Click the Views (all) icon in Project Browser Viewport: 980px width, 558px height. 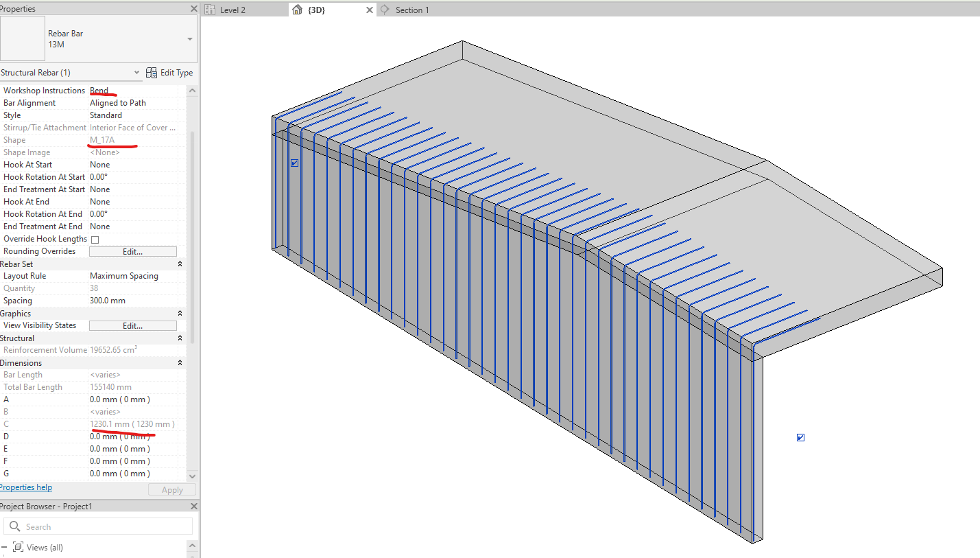coord(19,547)
